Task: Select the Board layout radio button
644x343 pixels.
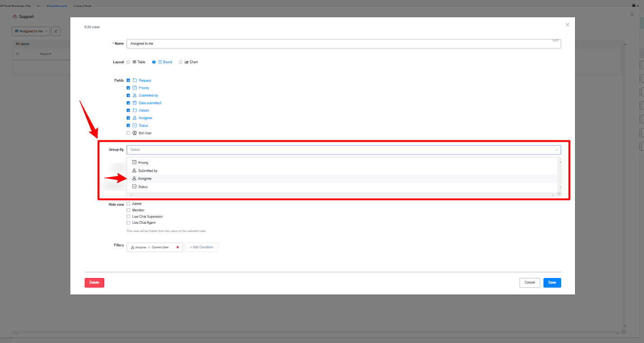Action: point(154,62)
